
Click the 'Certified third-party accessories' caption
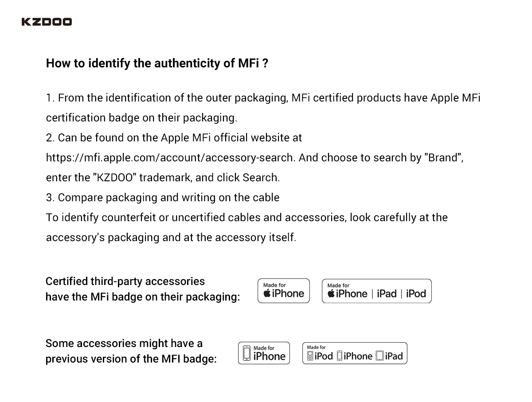(125, 281)
